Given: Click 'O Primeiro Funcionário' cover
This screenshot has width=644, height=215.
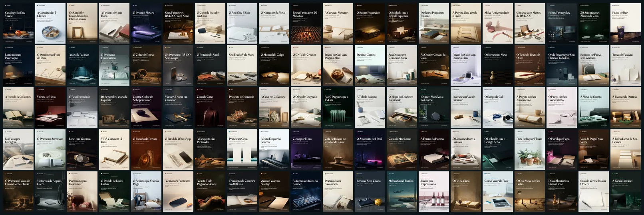Looking at the screenshot, I should 114,66.
